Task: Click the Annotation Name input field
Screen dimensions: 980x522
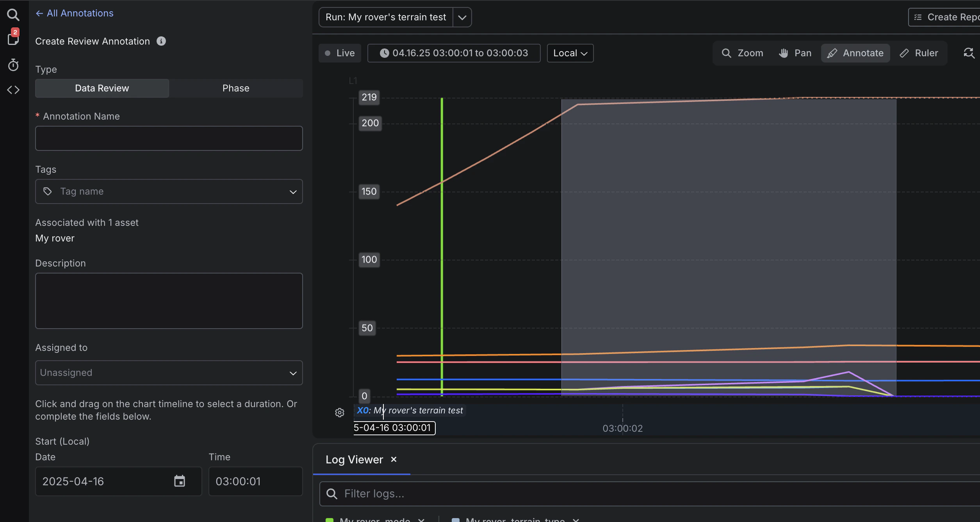Action: click(169, 138)
